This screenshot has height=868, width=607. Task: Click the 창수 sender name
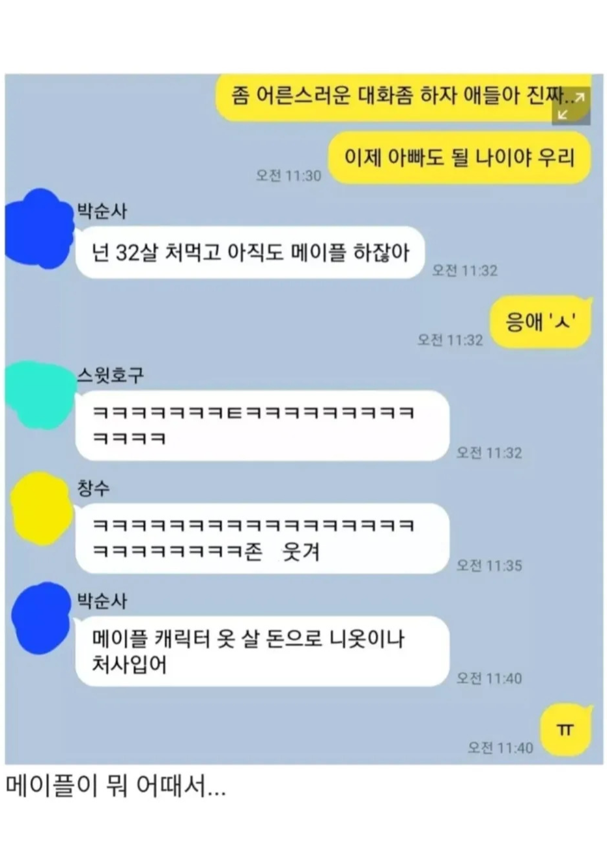pos(94,489)
